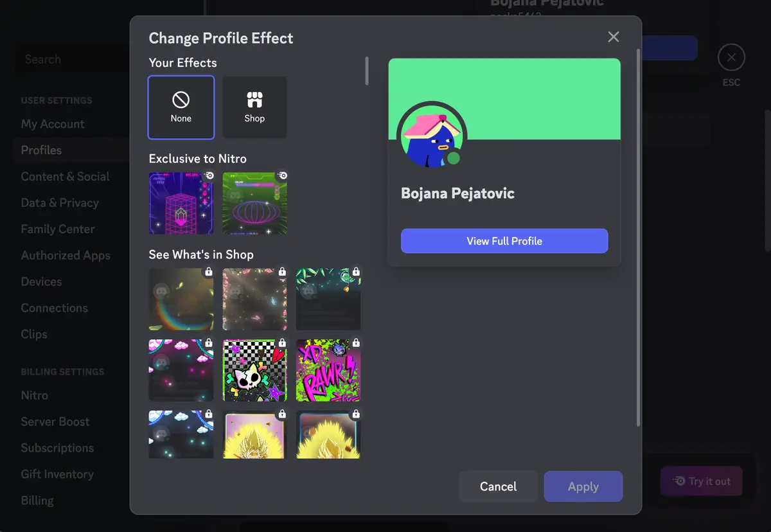Select the pink hearts effect thumbnail
Image resolution: width=771 pixels, height=532 pixels.
181,370
